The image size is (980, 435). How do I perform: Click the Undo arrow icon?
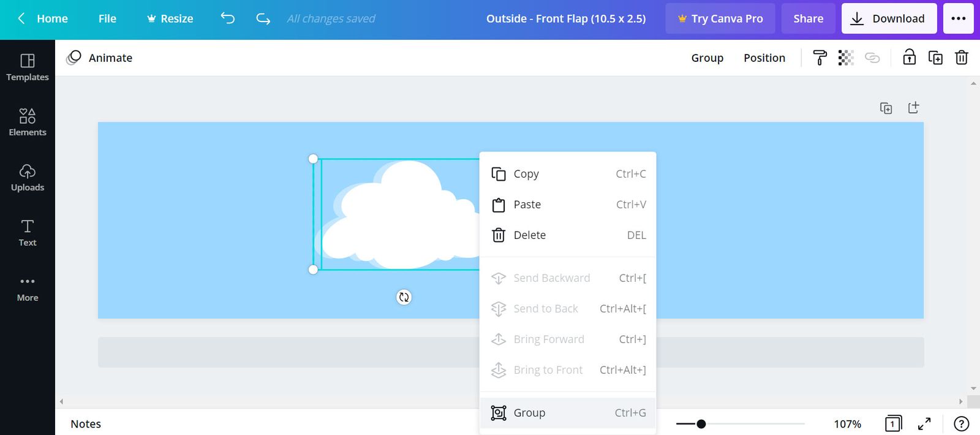(227, 18)
